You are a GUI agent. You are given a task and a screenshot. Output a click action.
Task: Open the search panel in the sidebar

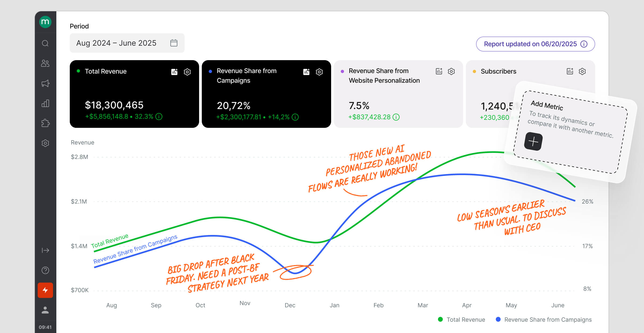tap(45, 43)
